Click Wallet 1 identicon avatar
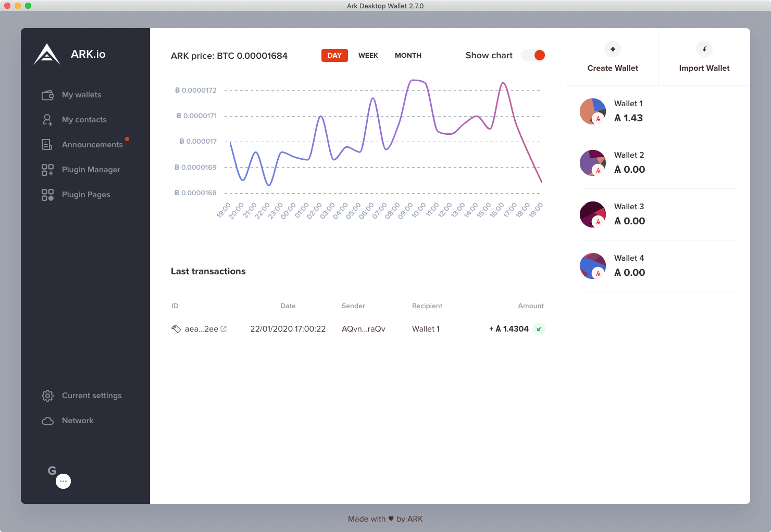771x532 pixels. click(593, 111)
